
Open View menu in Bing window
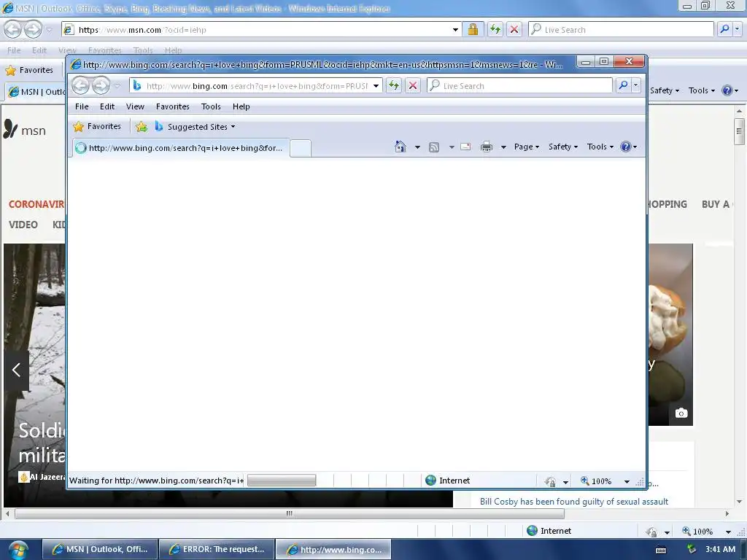(x=135, y=106)
